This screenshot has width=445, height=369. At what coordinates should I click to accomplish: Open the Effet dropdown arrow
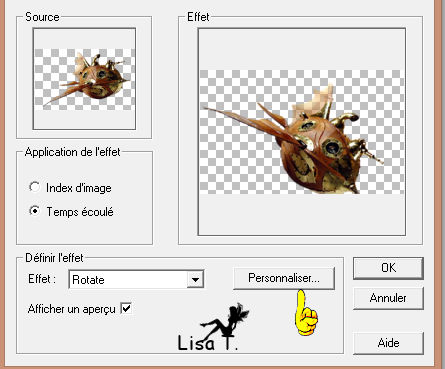click(195, 279)
